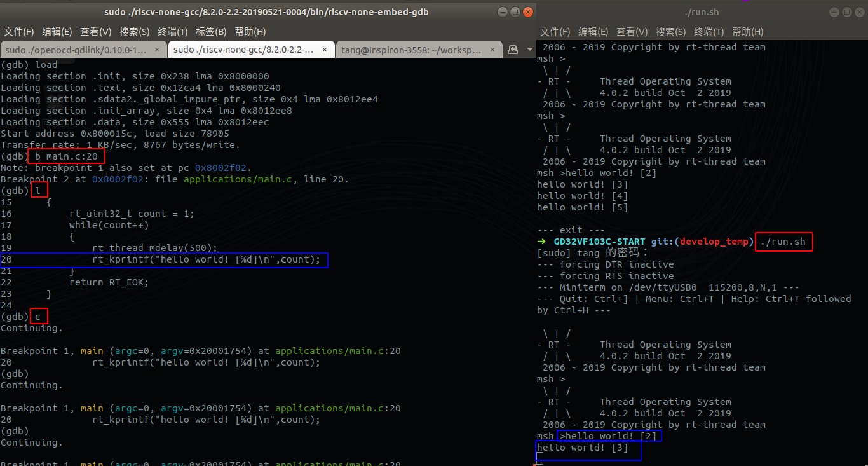Minimize the riscv-none-embed-gdb window
868x466 pixels.
503,12
